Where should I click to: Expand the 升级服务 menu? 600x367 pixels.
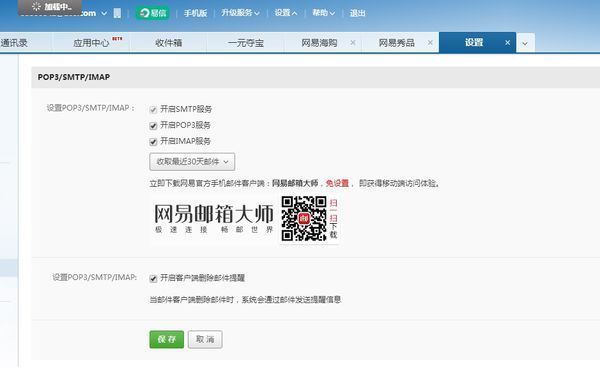tap(240, 13)
